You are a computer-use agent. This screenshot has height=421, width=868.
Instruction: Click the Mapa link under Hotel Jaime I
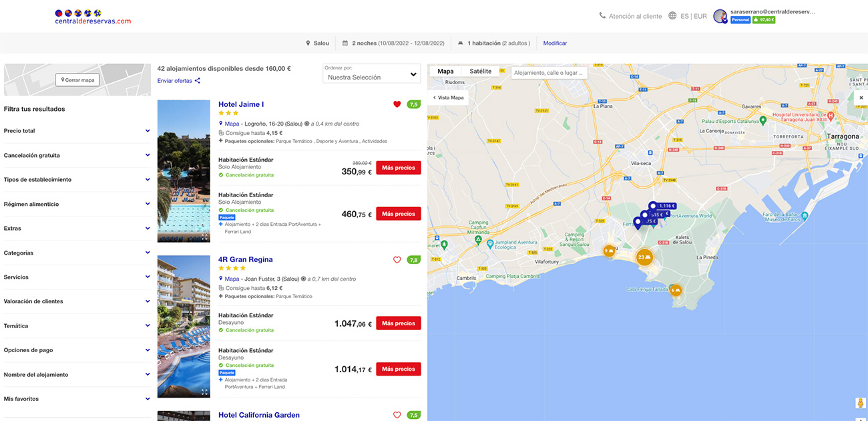point(232,124)
